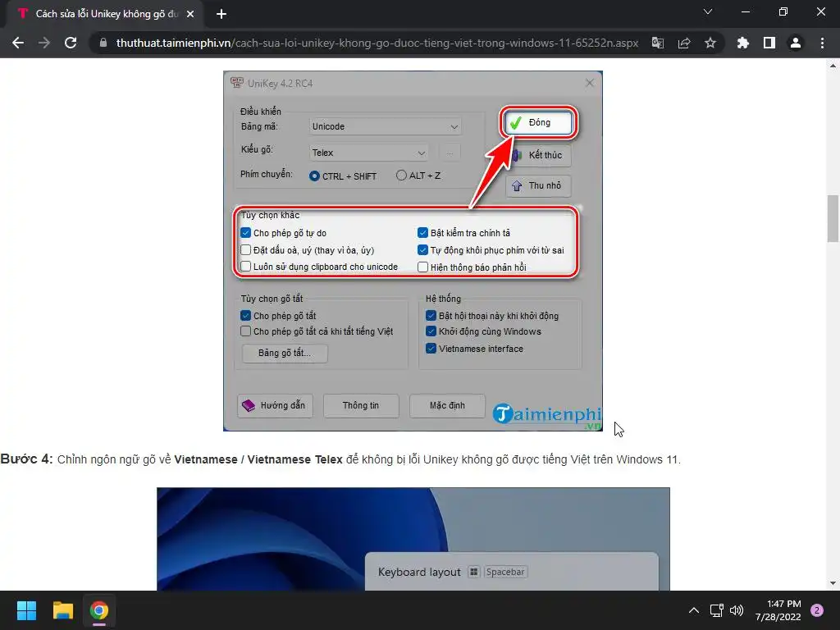The image size is (840, 630).
Task: Click the UniKey 4.2 RC4 title icon
Action: point(237,83)
